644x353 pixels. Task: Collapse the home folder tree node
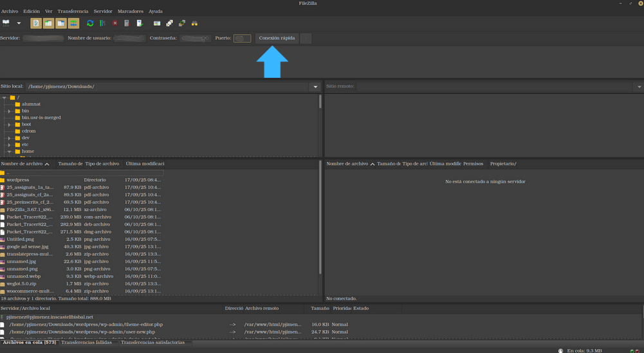[9, 152]
